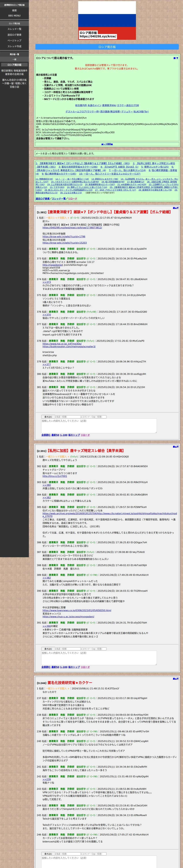Image resolution: width=183 pixels, height=868 pixels.
Task: Open the BLACK板(Tor) link
Action: [141, 112]
